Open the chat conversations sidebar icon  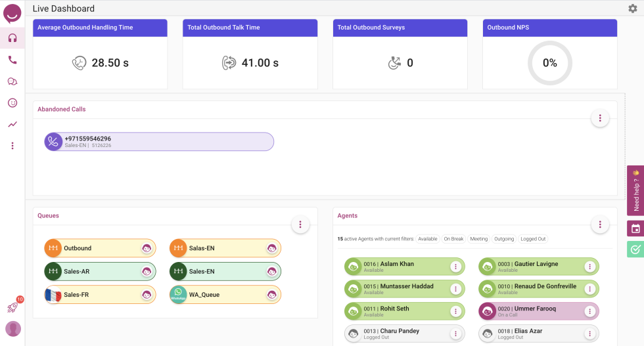[x=12, y=81]
